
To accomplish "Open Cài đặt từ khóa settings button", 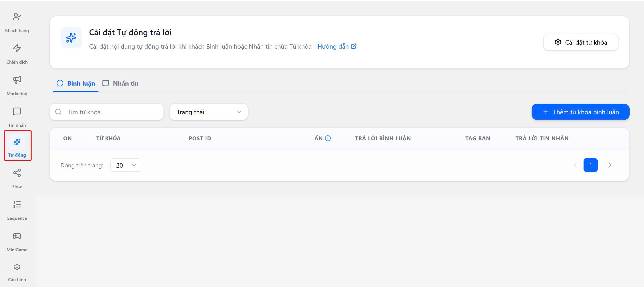I will point(580,42).
